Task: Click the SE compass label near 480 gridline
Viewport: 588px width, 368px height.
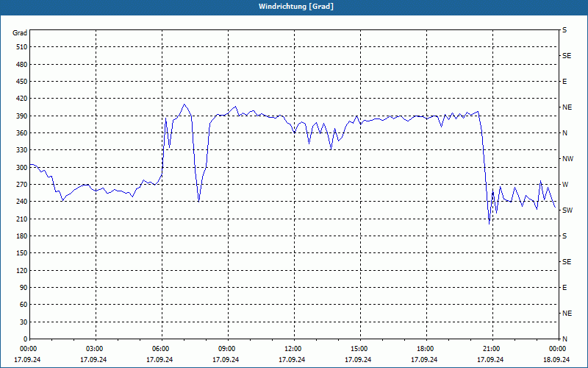Action: [567, 56]
